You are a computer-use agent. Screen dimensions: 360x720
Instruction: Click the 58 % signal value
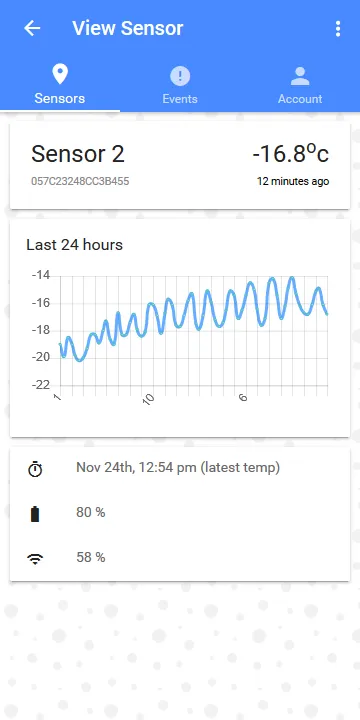[90, 557]
